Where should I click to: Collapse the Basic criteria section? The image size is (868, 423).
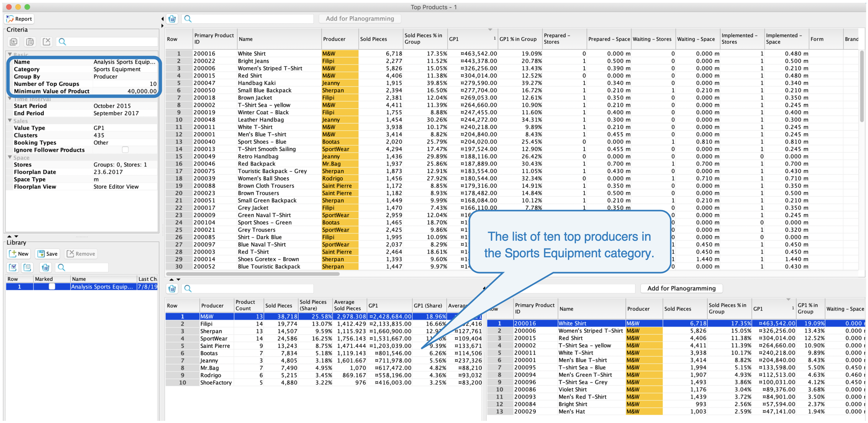coord(10,54)
